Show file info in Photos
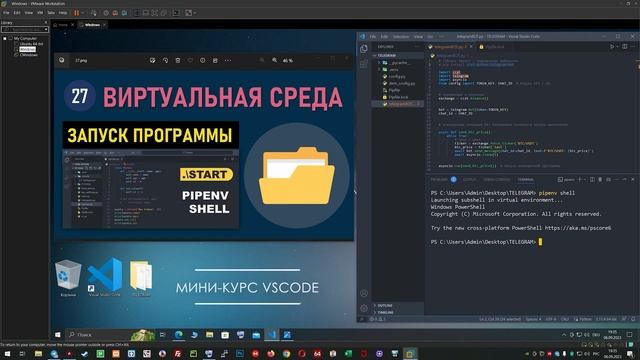 202,60
